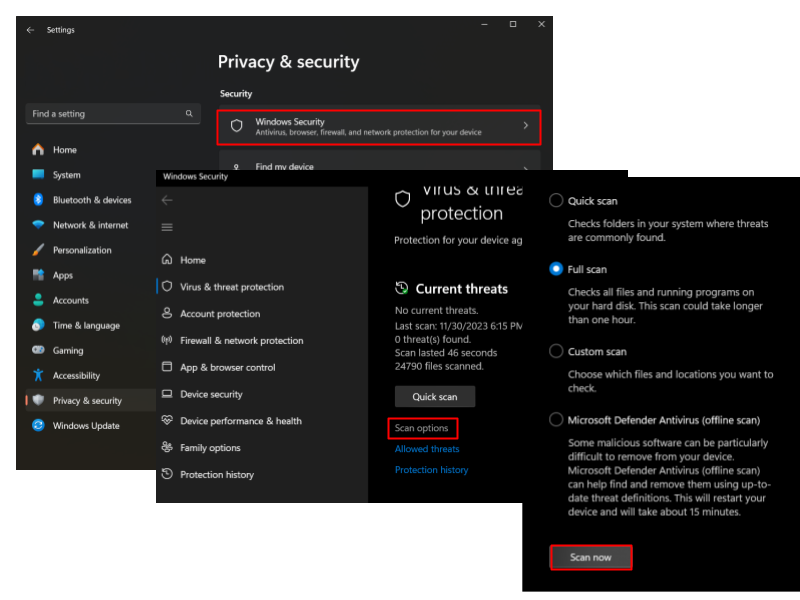Click the Scan options link
This screenshot has height=600, width=800.
pos(421,428)
